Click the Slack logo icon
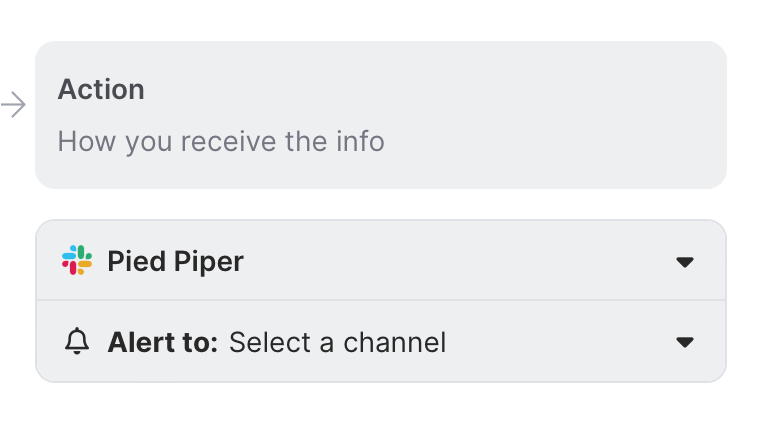Image resolution: width=757 pixels, height=427 pixels. click(x=76, y=261)
